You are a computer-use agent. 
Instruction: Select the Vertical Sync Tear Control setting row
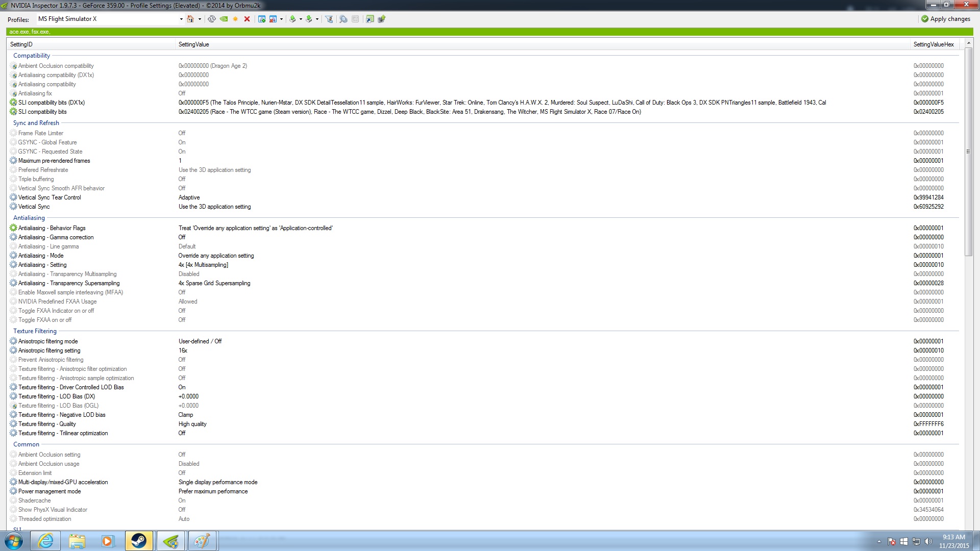click(50, 197)
